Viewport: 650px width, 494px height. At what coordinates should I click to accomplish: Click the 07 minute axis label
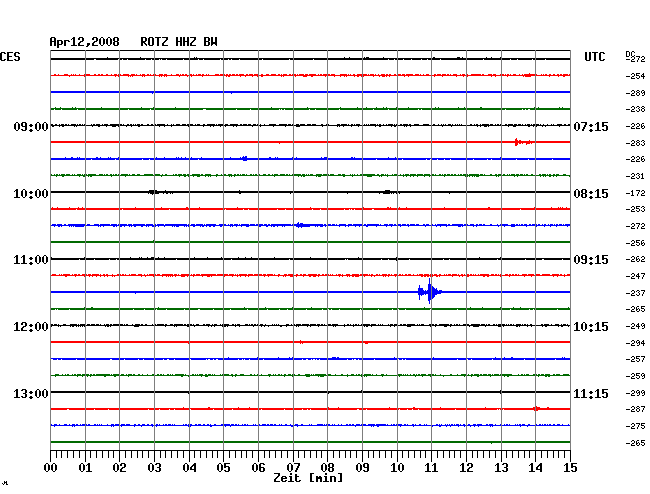click(293, 468)
